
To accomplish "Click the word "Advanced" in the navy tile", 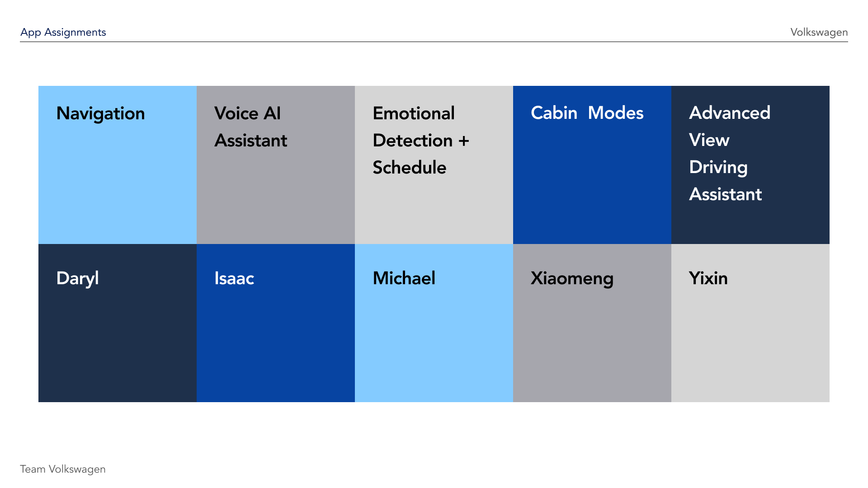I will coord(729,113).
